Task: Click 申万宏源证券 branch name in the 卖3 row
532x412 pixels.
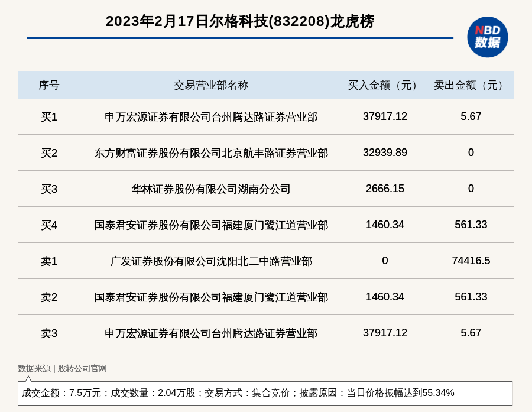Action: [211, 333]
